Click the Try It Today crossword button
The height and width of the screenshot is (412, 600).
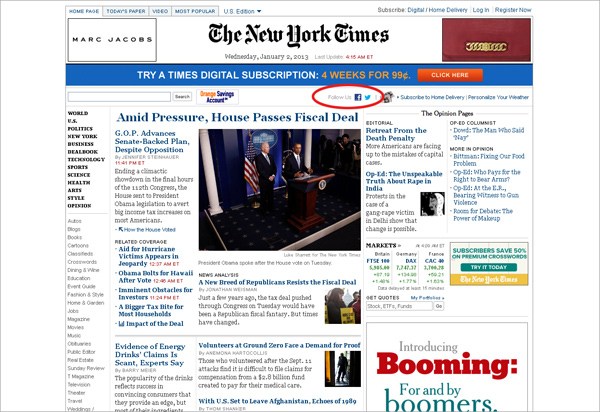coord(489,267)
